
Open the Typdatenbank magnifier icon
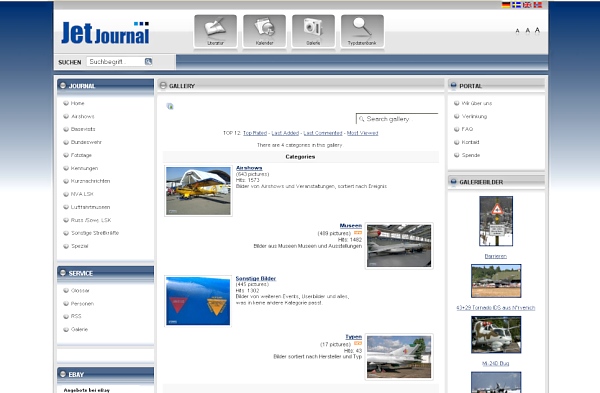[x=362, y=31]
